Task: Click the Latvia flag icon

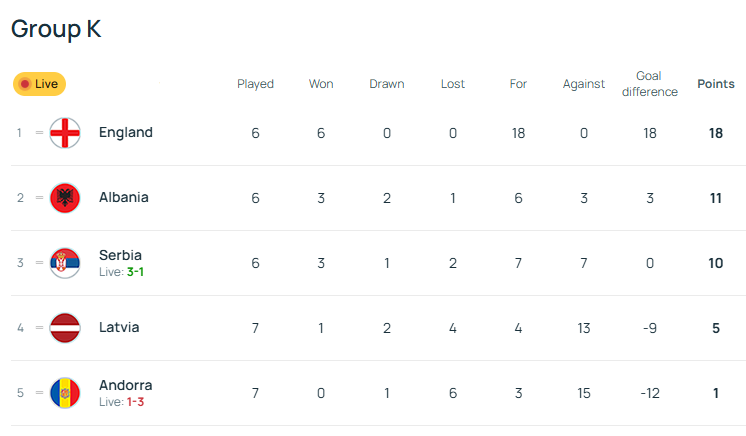Action: (65, 328)
